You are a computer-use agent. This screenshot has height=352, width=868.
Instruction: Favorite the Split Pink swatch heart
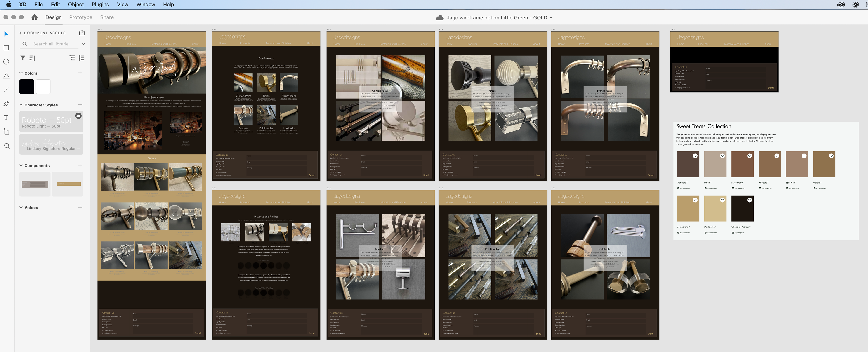pos(804,156)
